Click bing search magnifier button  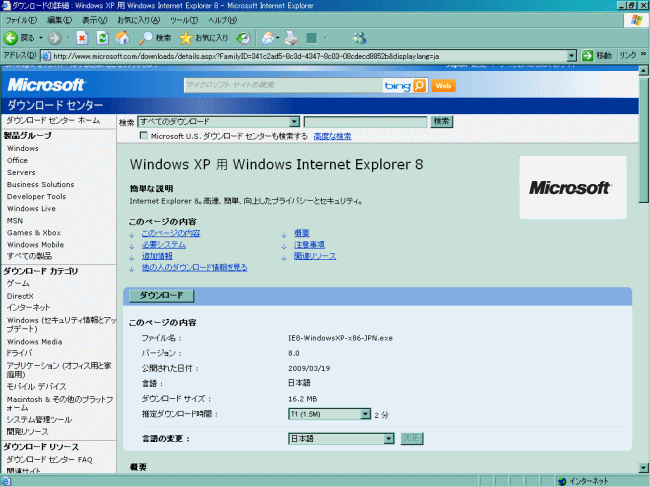coord(420,86)
